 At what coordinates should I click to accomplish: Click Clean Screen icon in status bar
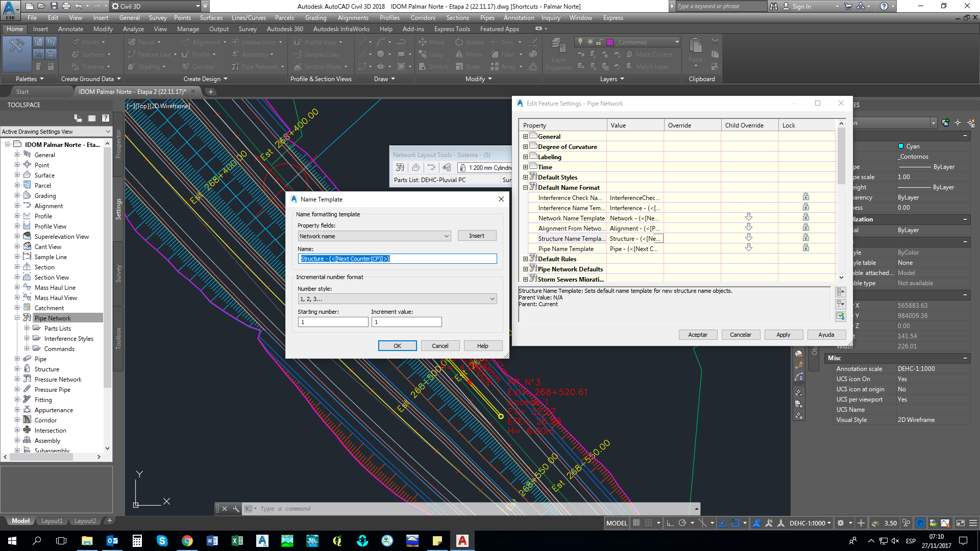pos(960,523)
